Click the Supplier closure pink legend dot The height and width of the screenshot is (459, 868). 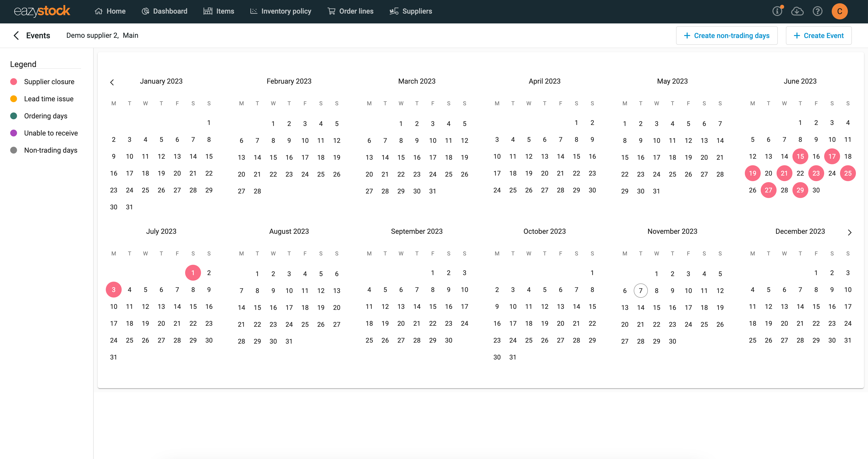point(14,82)
